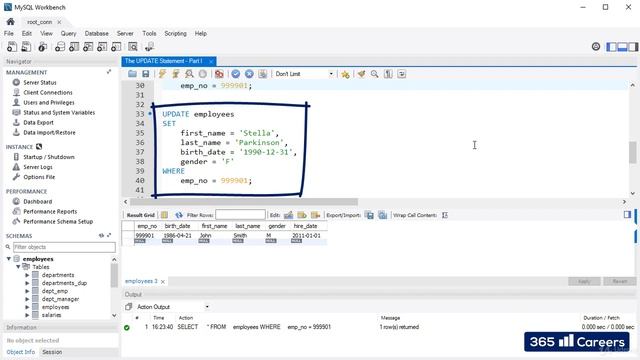The image size is (640, 360).
Task: Open Performance Reports
Action: [x=50, y=211]
